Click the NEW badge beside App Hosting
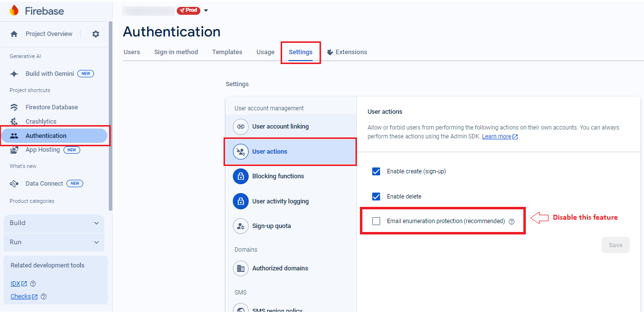Image resolution: width=644 pixels, height=330 pixels. pos(71,150)
